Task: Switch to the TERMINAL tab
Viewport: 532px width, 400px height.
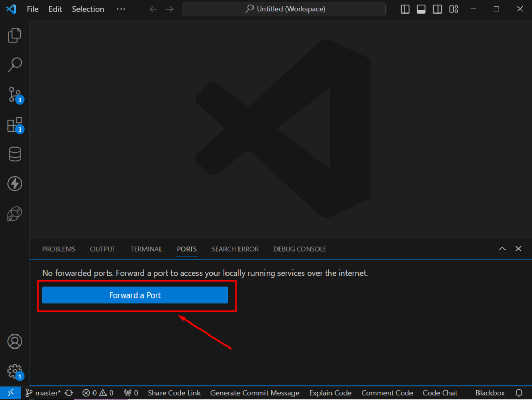Action: [x=146, y=249]
